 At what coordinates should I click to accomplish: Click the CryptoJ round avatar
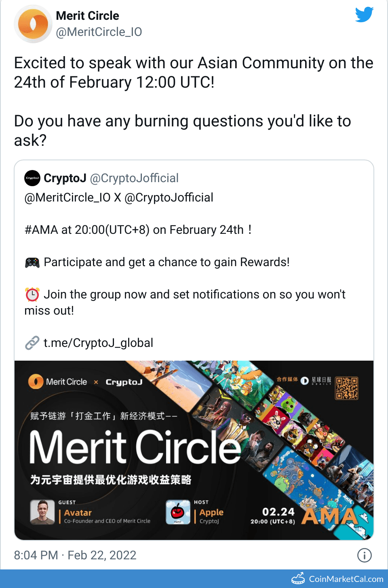point(32,178)
